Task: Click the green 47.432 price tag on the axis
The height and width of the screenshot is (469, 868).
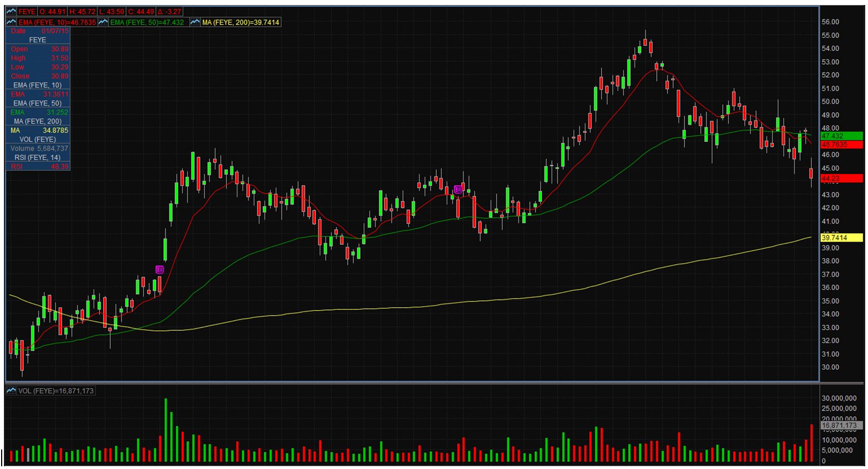Action: click(842, 136)
